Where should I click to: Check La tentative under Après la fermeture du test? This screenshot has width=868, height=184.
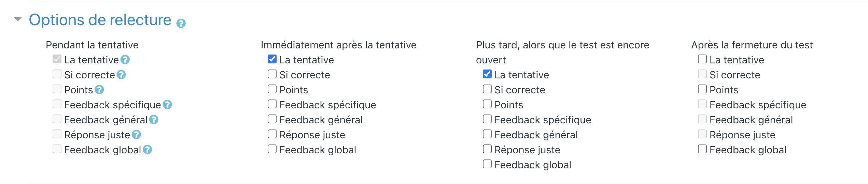point(702,59)
